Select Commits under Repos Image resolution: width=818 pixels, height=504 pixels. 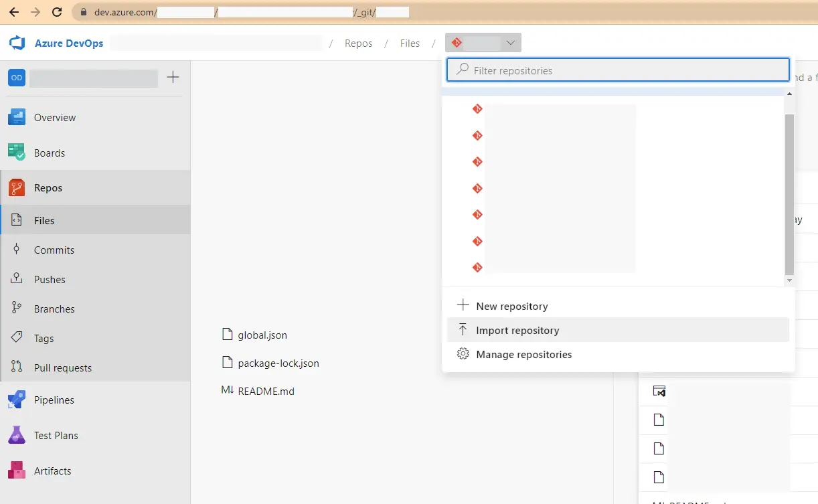pyautogui.click(x=54, y=250)
